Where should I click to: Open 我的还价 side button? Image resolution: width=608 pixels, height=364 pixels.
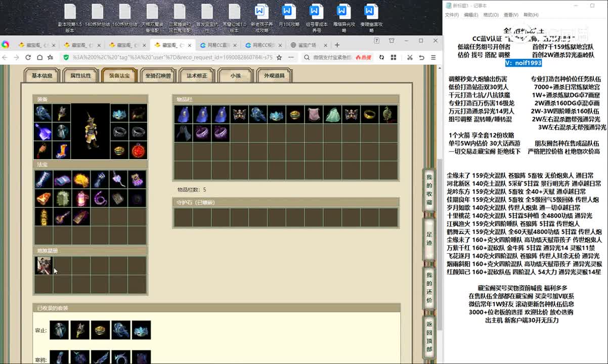coord(429,287)
